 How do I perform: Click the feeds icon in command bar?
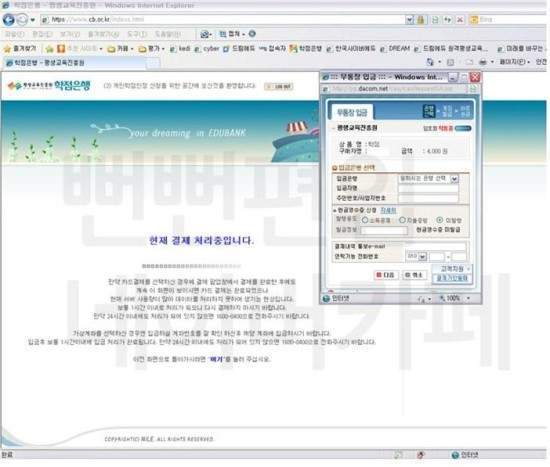[450, 62]
